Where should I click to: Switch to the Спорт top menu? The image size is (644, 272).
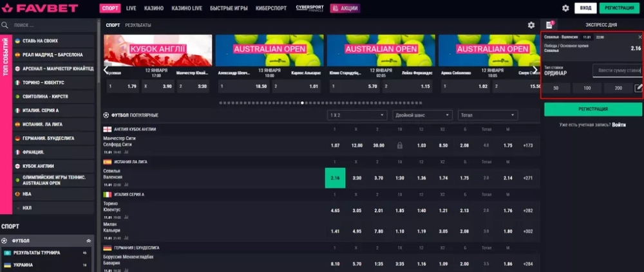pos(109,8)
